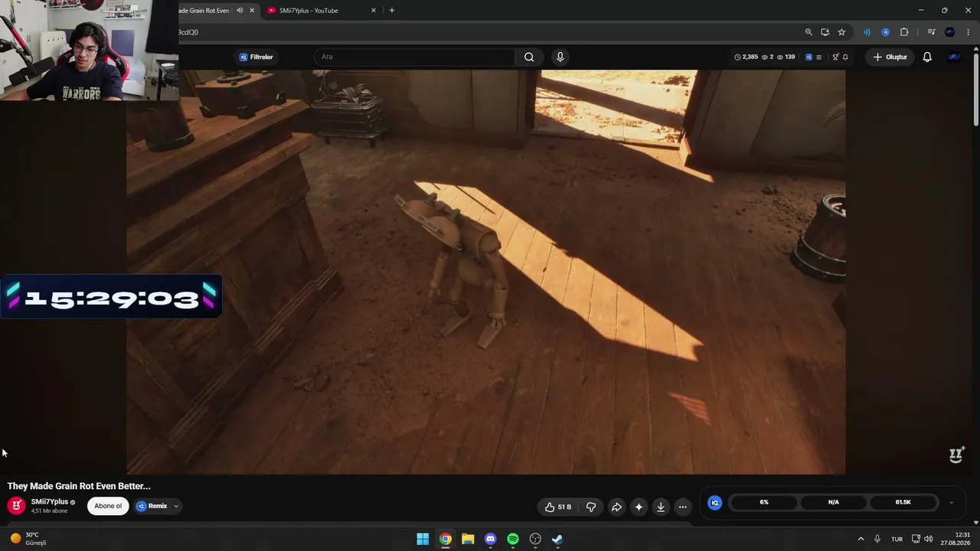Download the video with the arrow icon
The height and width of the screenshot is (551, 980).
[x=661, y=507]
